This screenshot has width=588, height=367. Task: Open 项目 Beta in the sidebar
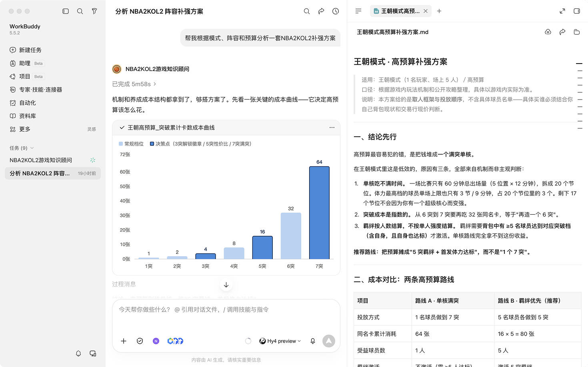click(53, 76)
